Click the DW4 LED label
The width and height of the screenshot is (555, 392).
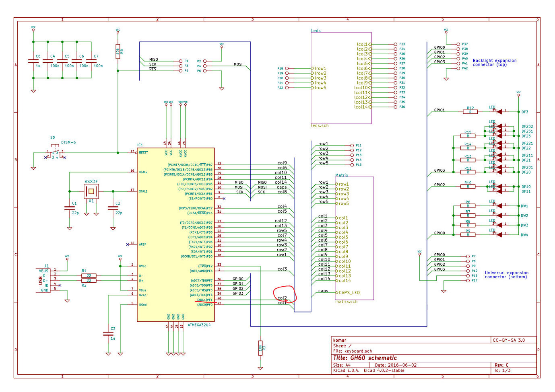click(524, 235)
